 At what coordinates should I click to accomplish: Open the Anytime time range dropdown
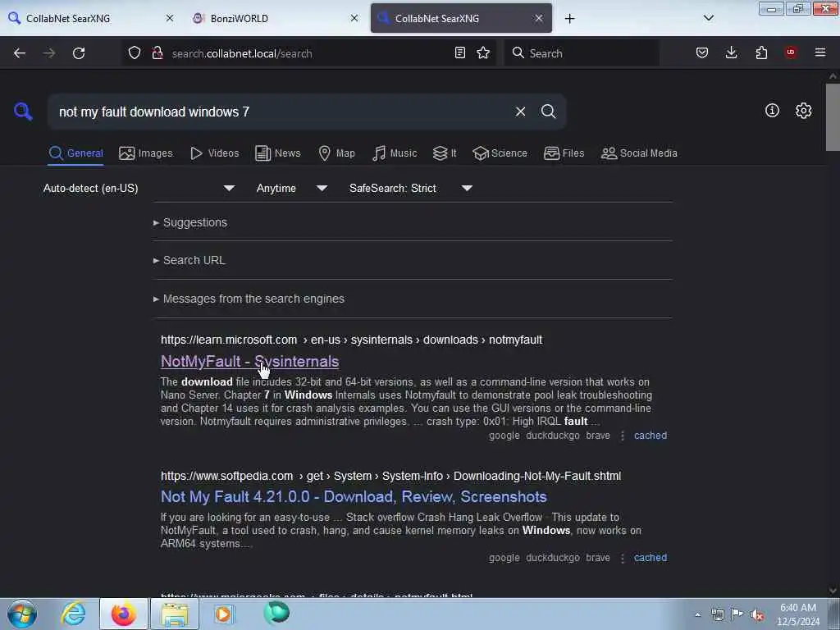pos(291,188)
